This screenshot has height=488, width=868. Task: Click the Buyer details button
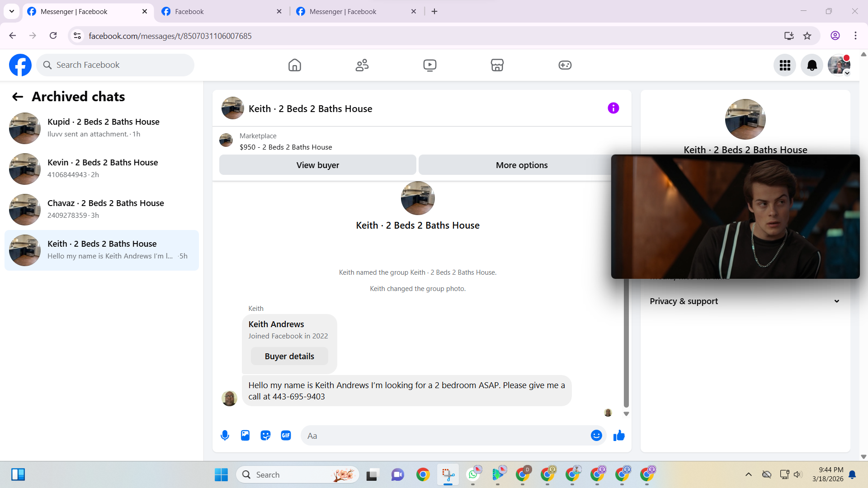pos(289,356)
